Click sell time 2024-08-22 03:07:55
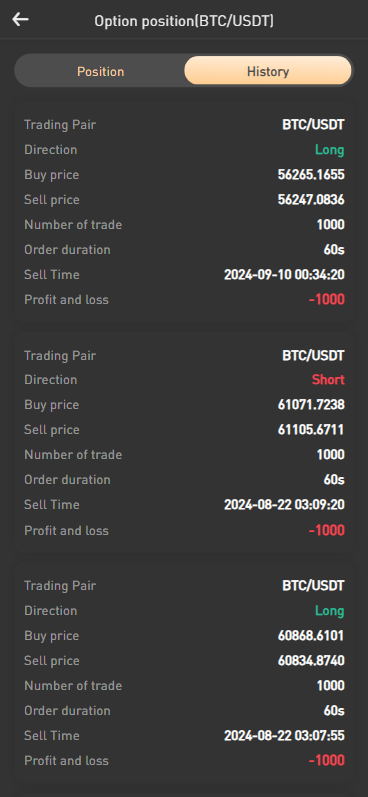 point(285,735)
